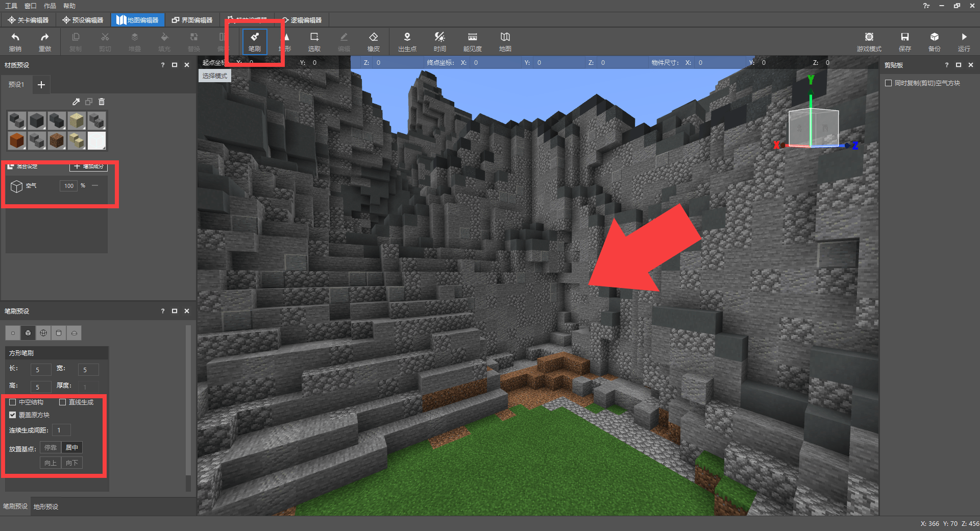Select the orange block material swatch
Screen dimensions: 980x531
[17, 140]
